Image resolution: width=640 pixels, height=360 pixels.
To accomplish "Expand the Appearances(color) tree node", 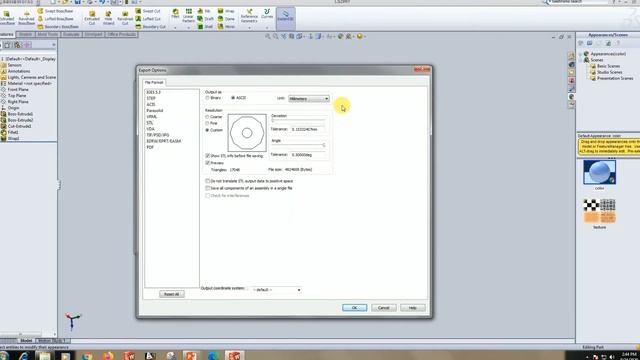I will coord(581,54).
